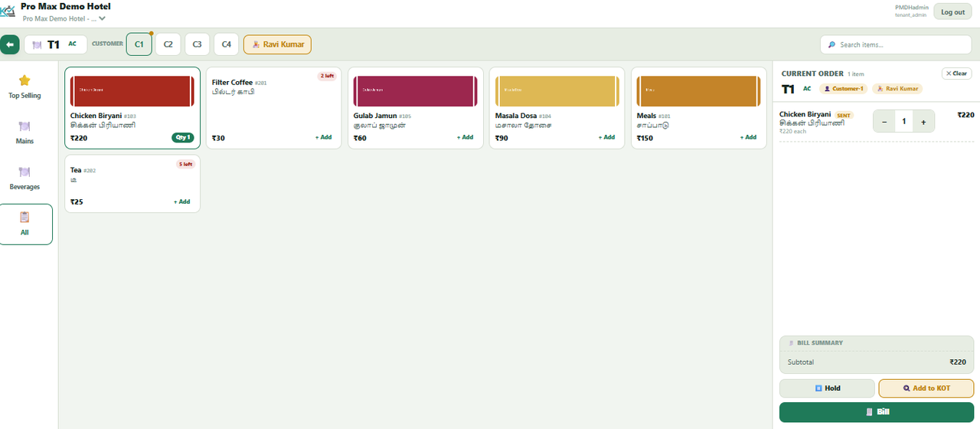Click the SENT status badge
The image size is (980, 429).
(844, 115)
